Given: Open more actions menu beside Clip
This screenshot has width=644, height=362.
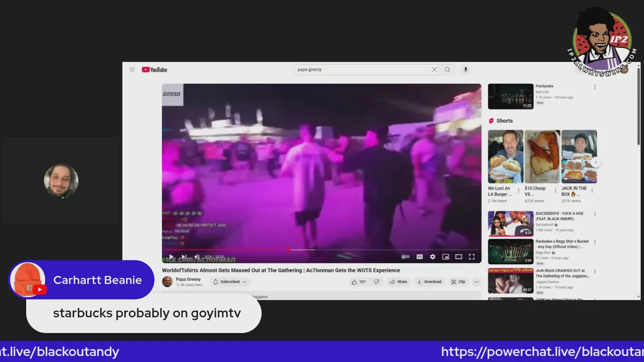Looking at the screenshot, I should click(x=476, y=282).
